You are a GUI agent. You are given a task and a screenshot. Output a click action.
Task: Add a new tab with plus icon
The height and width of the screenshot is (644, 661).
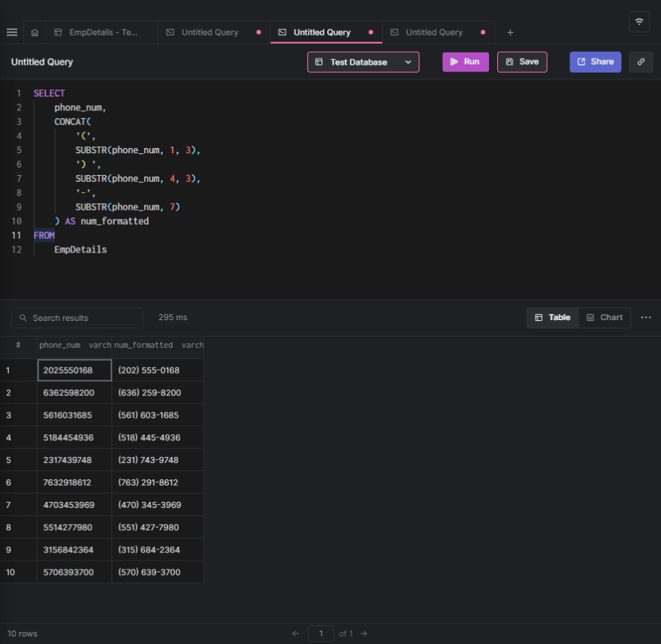pyautogui.click(x=510, y=32)
